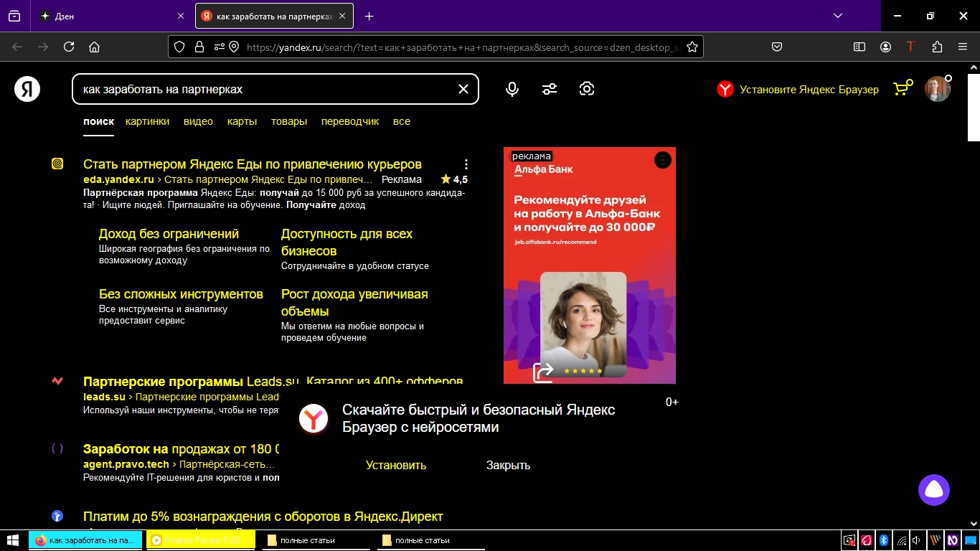Reload the current Yandex search page
This screenshot has height=551, width=980.
69,47
